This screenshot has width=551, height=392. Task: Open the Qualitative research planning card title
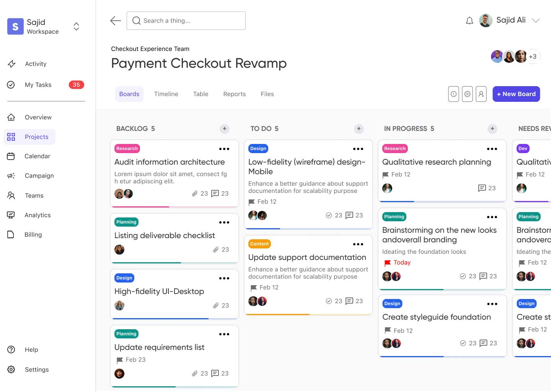pyautogui.click(x=437, y=162)
